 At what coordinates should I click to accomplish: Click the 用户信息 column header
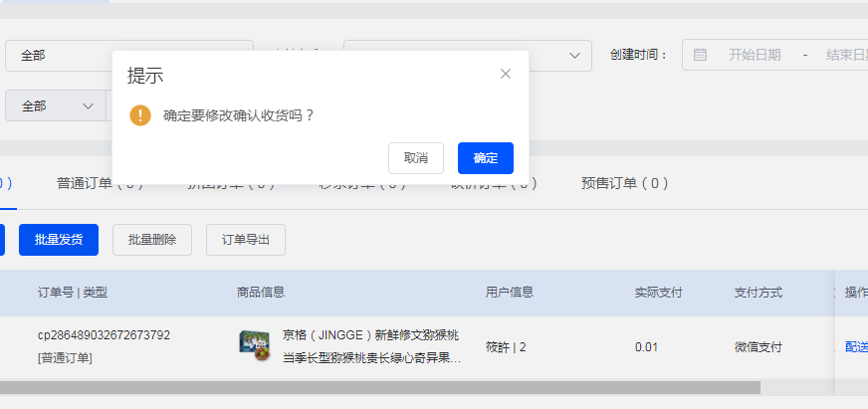[x=510, y=293]
